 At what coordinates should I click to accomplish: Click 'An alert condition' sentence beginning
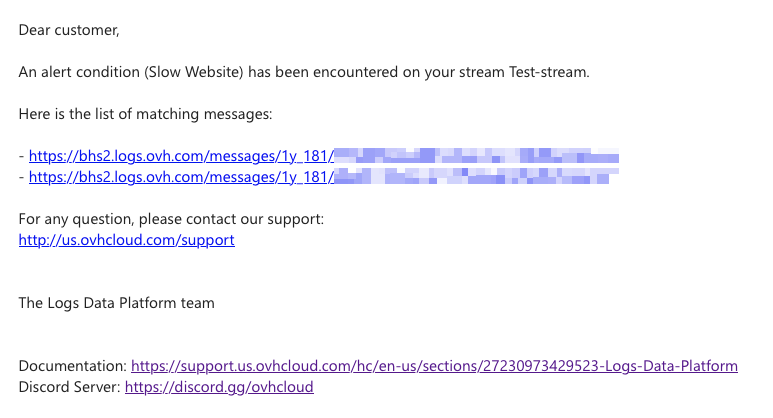(x=79, y=72)
